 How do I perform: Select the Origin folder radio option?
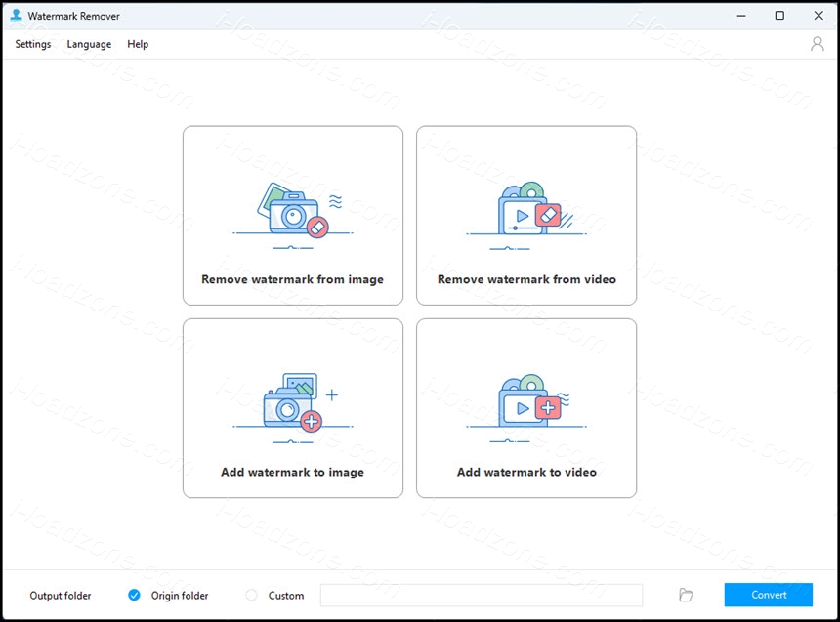[134, 595]
